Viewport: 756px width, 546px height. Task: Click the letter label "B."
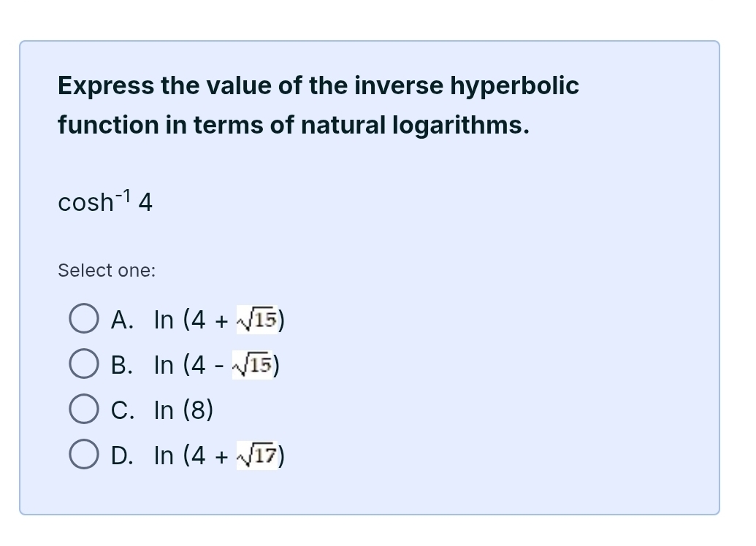(x=122, y=365)
